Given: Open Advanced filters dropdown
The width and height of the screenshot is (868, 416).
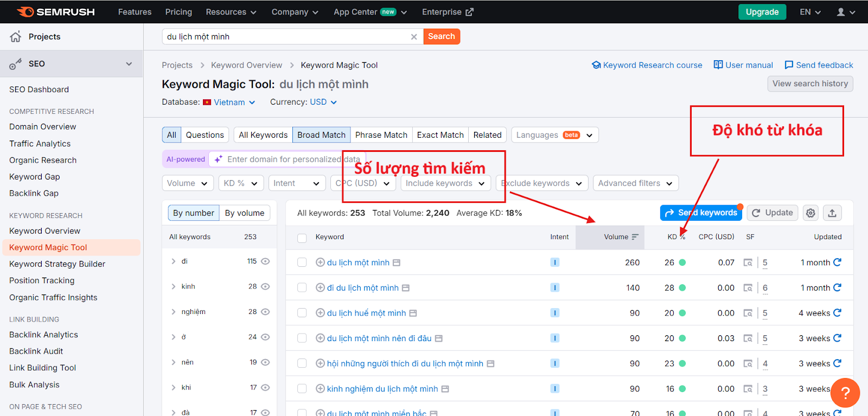Looking at the screenshot, I should pos(635,183).
